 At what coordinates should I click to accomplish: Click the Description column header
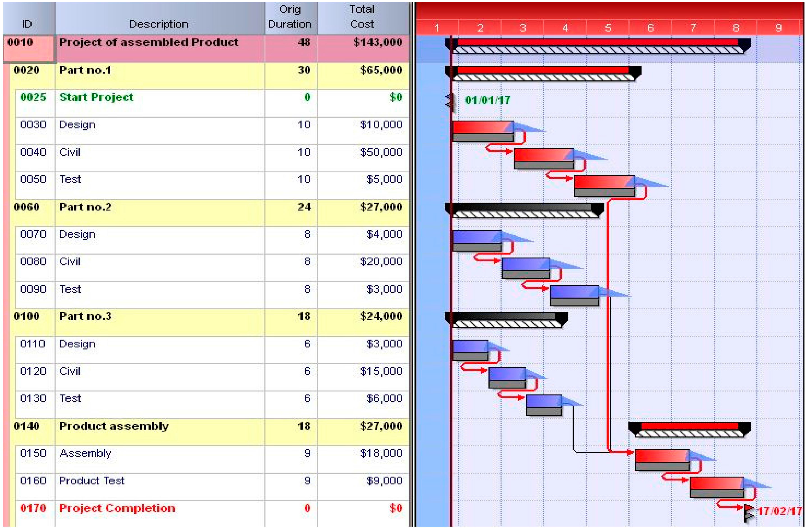159,24
